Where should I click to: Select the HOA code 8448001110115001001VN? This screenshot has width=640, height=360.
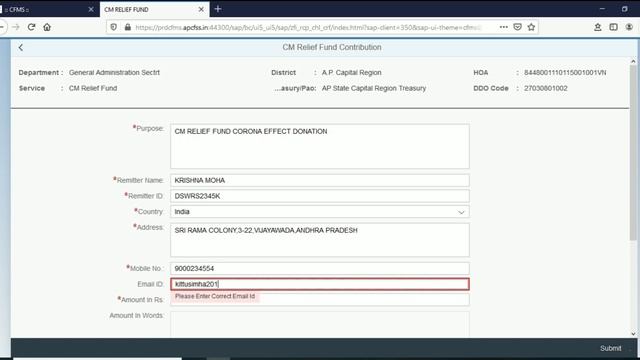coord(565,73)
